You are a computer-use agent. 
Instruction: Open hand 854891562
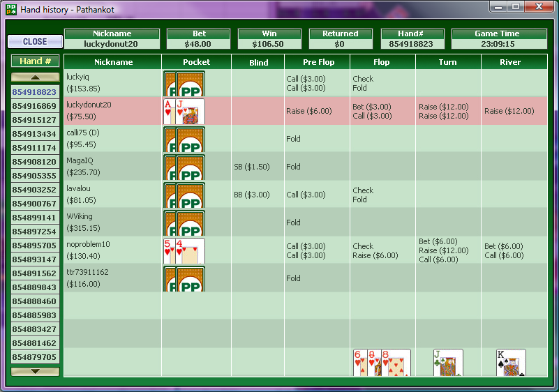pyautogui.click(x=34, y=273)
